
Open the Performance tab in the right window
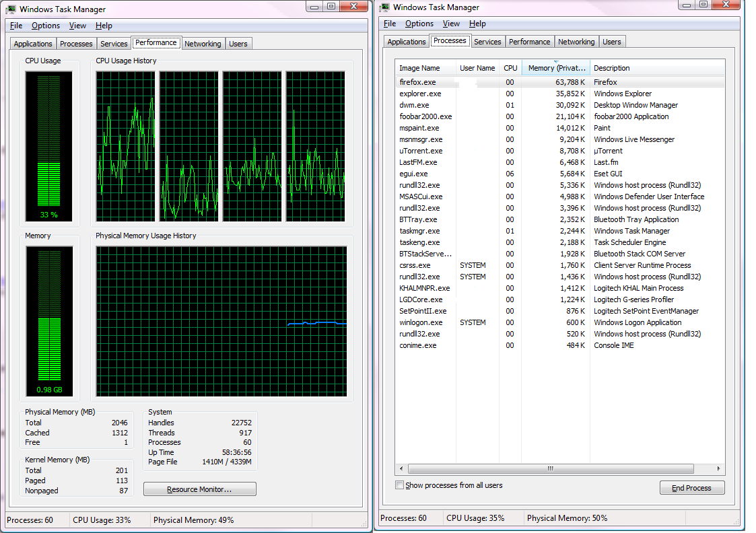(530, 41)
